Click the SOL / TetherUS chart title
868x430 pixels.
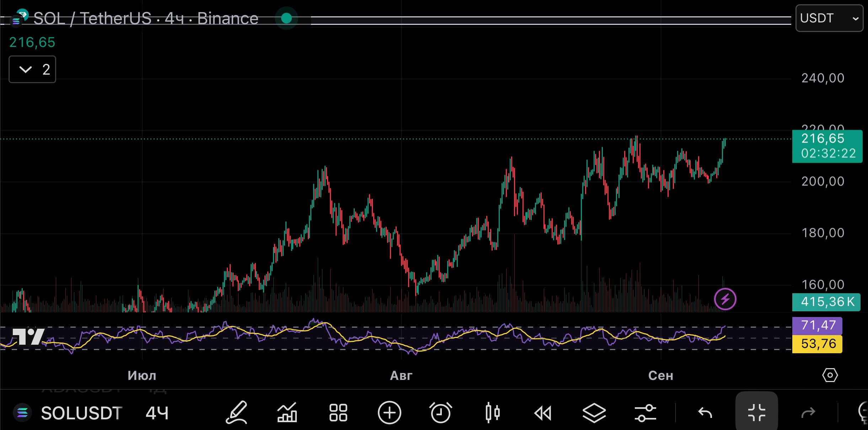146,18
